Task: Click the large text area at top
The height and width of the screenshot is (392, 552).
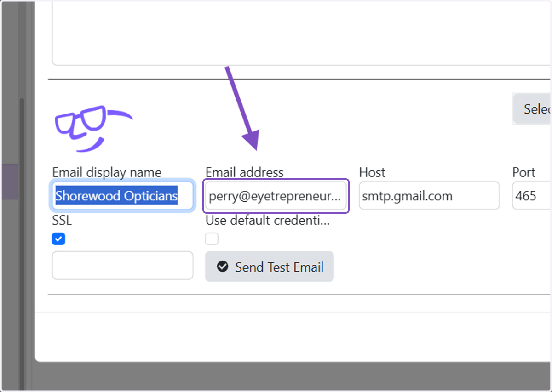Action: pyautogui.click(x=302, y=33)
